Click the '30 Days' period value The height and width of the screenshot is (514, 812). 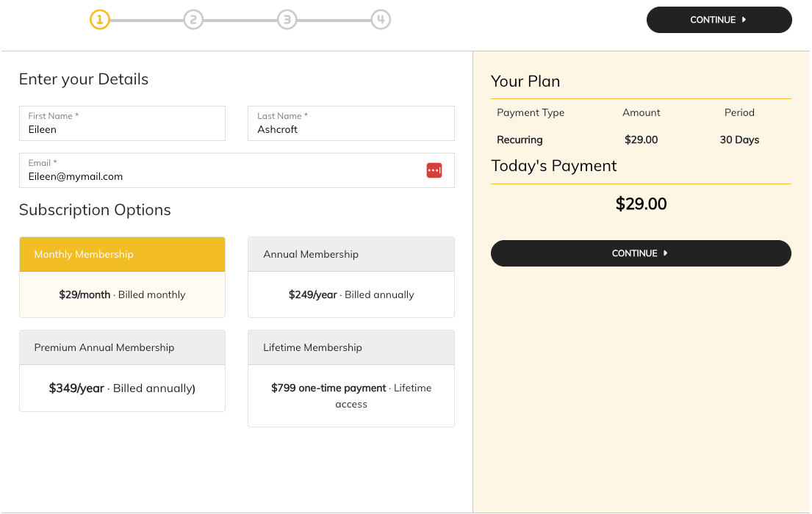click(x=739, y=140)
